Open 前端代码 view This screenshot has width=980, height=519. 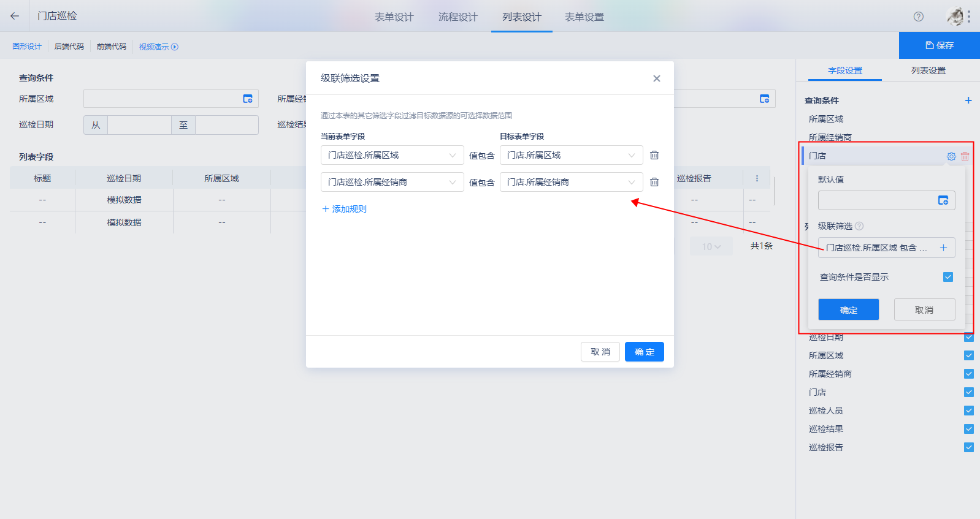(112, 47)
